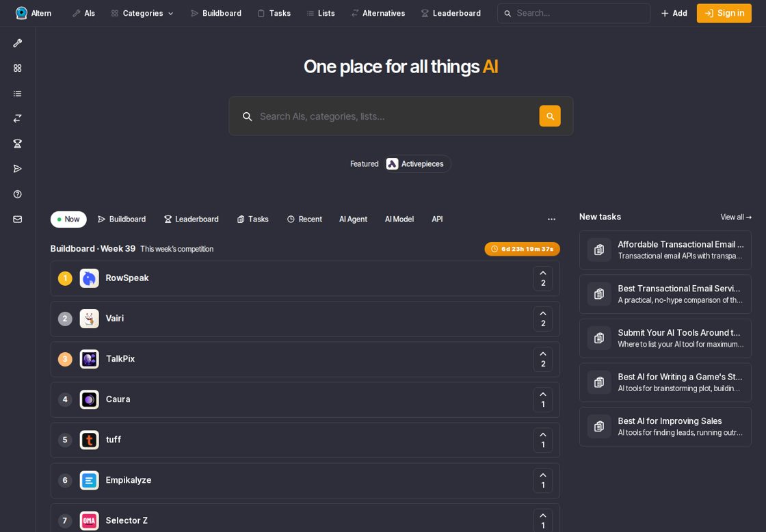Viewport: 766px width, 532px height.
Task: Switch to the AI Agent filter tab
Action: (x=353, y=220)
